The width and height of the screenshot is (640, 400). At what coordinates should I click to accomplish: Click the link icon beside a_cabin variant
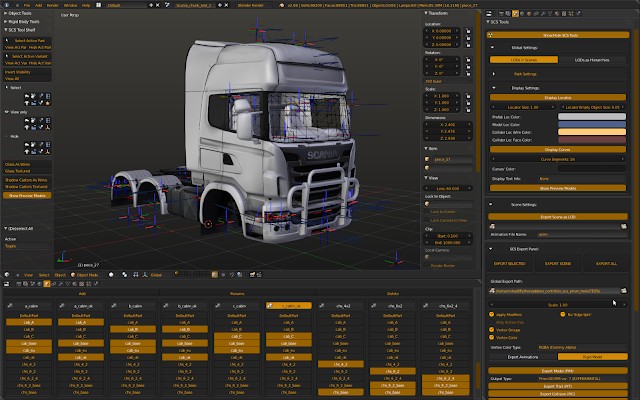click(10, 306)
